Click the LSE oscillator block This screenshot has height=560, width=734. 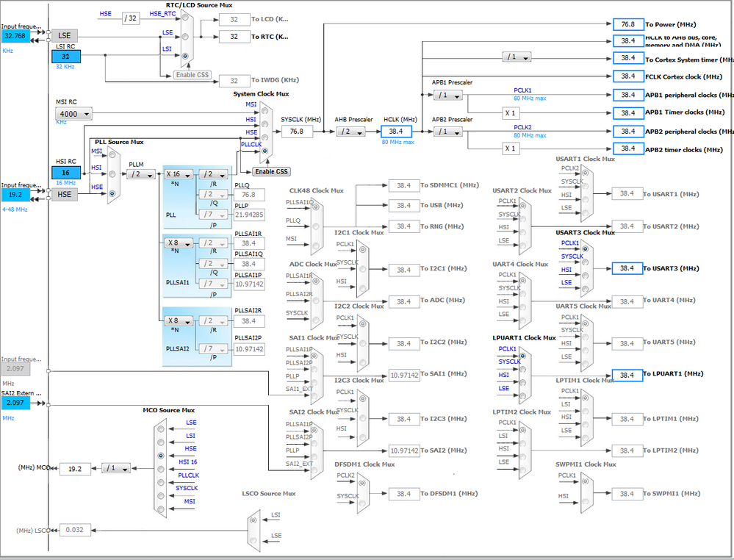[65, 35]
